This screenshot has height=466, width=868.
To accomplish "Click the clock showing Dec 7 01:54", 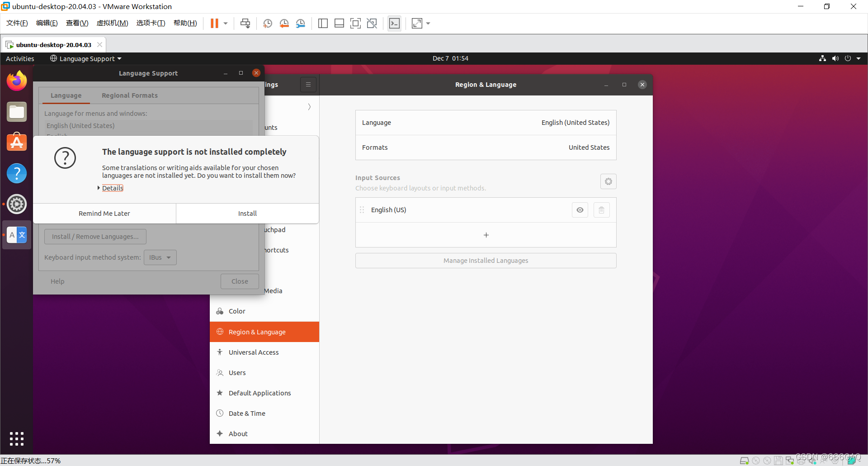I will (x=450, y=58).
